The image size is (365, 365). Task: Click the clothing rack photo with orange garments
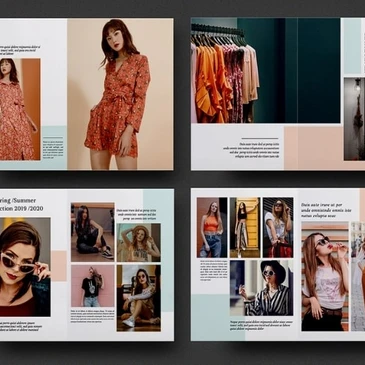pyautogui.click(x=265, y=70)
